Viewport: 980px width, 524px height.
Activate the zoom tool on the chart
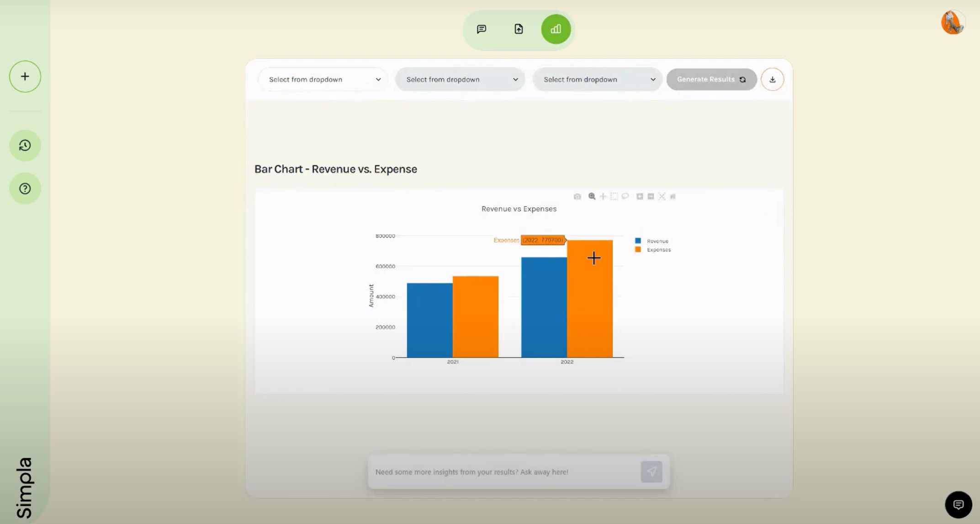pos(591,196)
